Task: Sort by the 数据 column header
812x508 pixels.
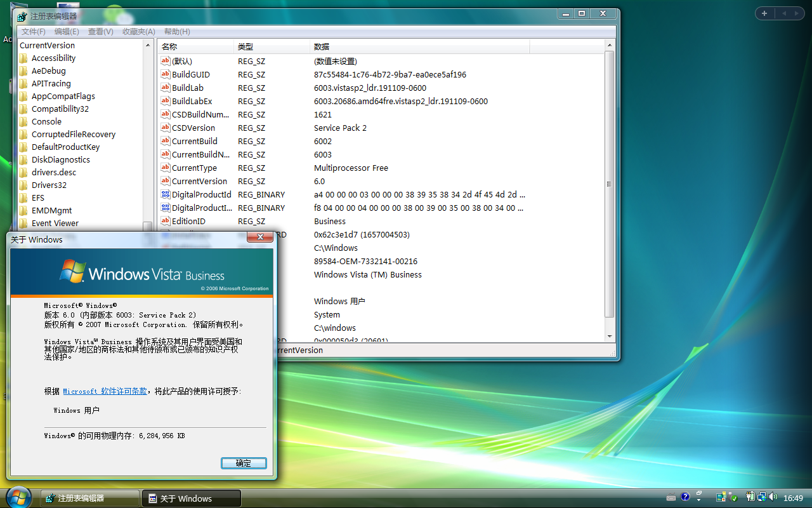Action: (x=420, y=47)
